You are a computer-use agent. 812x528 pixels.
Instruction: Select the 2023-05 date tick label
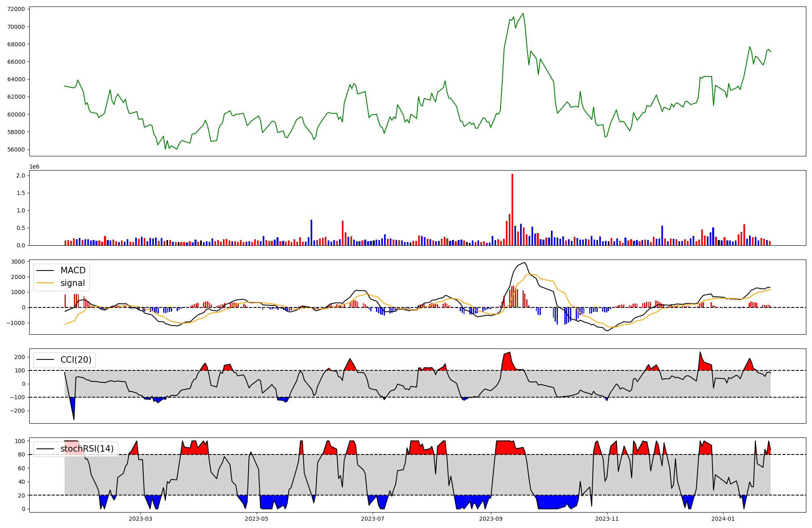257,519
